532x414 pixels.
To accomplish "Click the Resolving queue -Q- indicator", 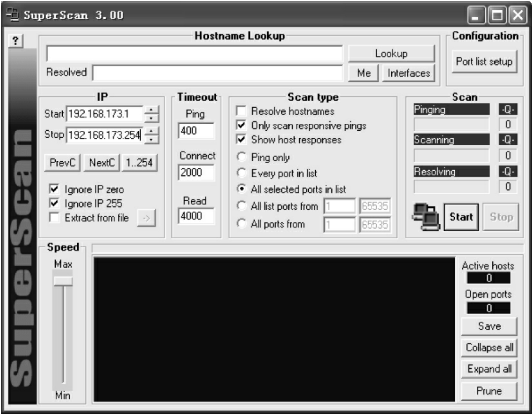I will click(508, 171).
